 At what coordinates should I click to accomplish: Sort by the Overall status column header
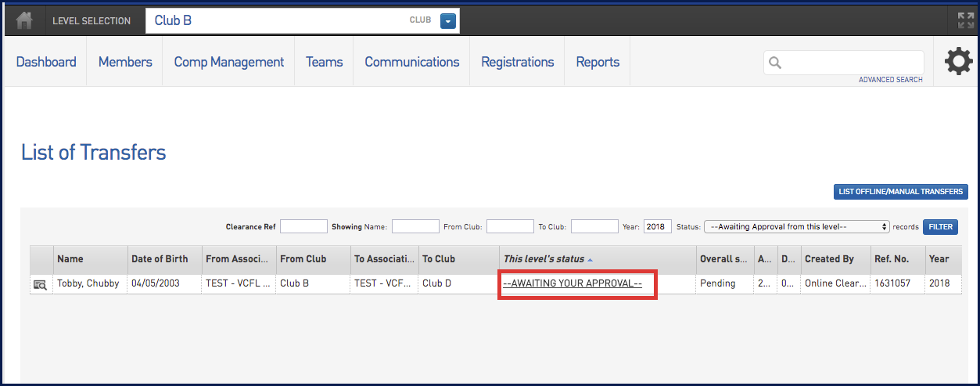[726, 259]
